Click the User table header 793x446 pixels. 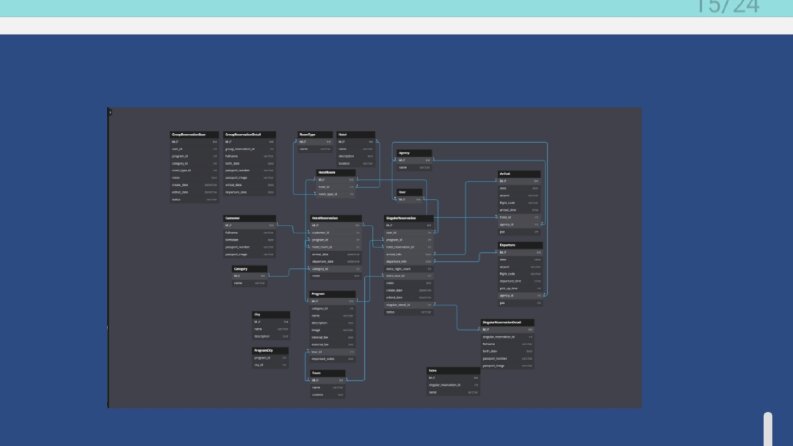409,192
